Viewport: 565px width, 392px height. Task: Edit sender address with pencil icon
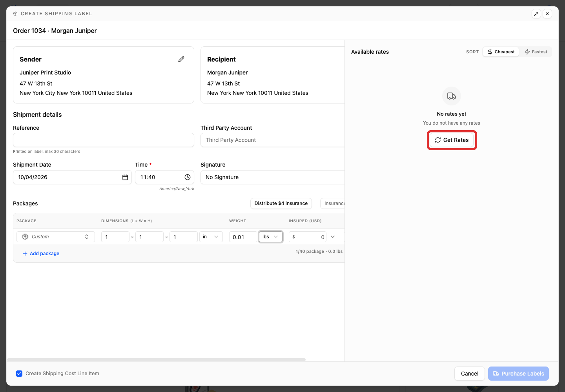click(181, 59)
